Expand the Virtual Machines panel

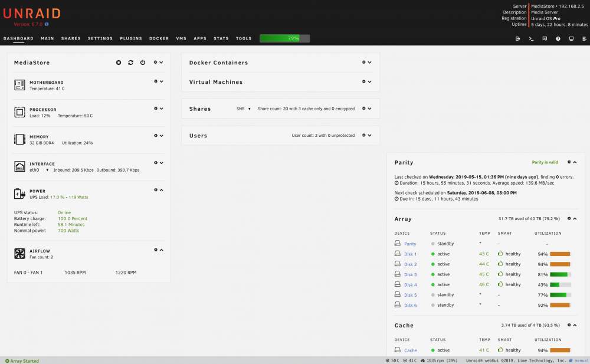point(370,81)
